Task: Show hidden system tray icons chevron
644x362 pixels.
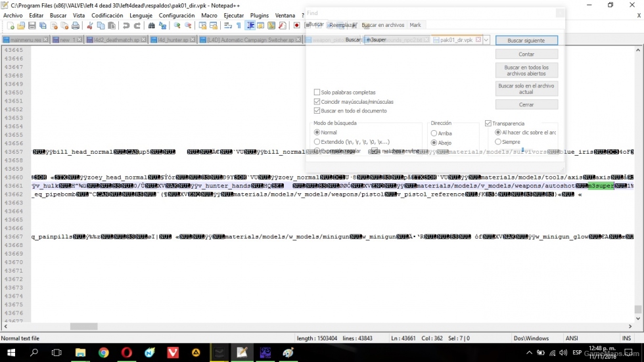Action: (529, 353)
